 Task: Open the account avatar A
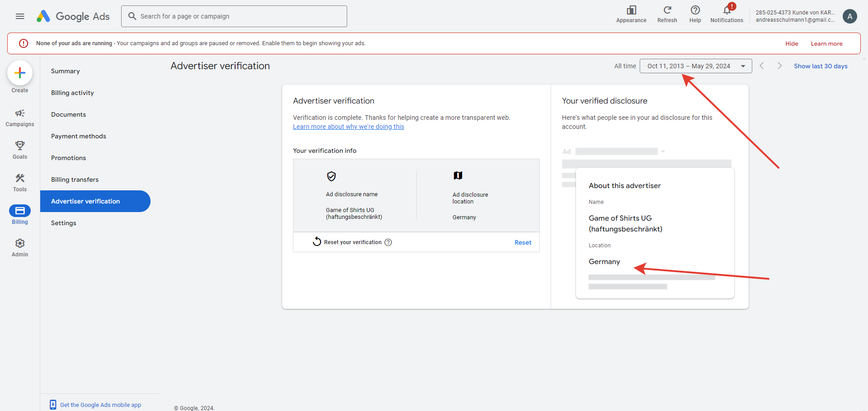point(850,16)
